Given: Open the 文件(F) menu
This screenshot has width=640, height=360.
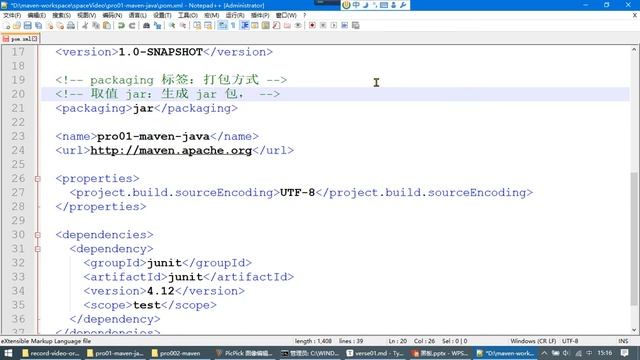Looking at the screenshot, I should pos(12,15).
